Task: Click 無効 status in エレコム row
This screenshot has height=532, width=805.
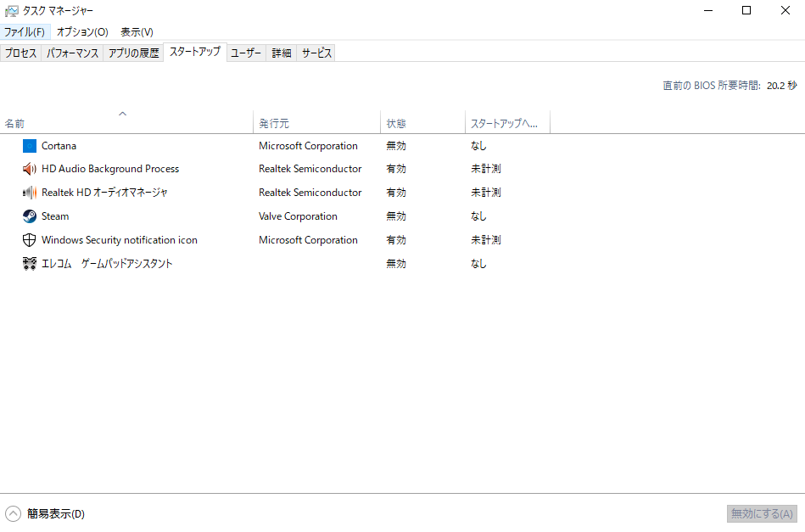Action: tap(396, 263)
